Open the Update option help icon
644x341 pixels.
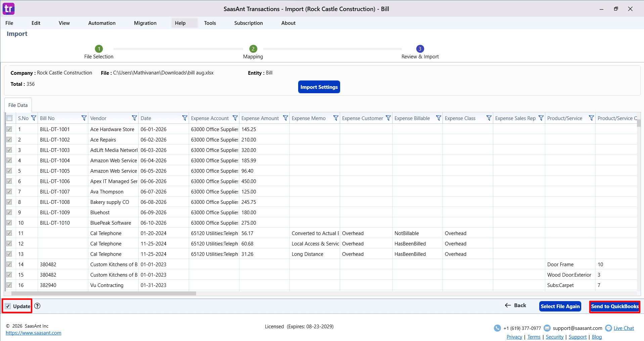pos(37,306)
